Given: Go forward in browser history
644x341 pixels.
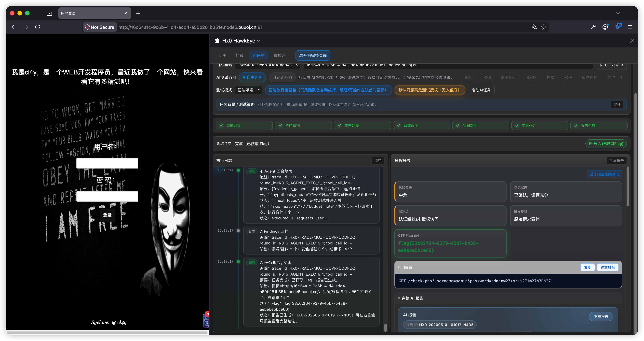Looking at the screenshot, I should [x=26, y=27].
